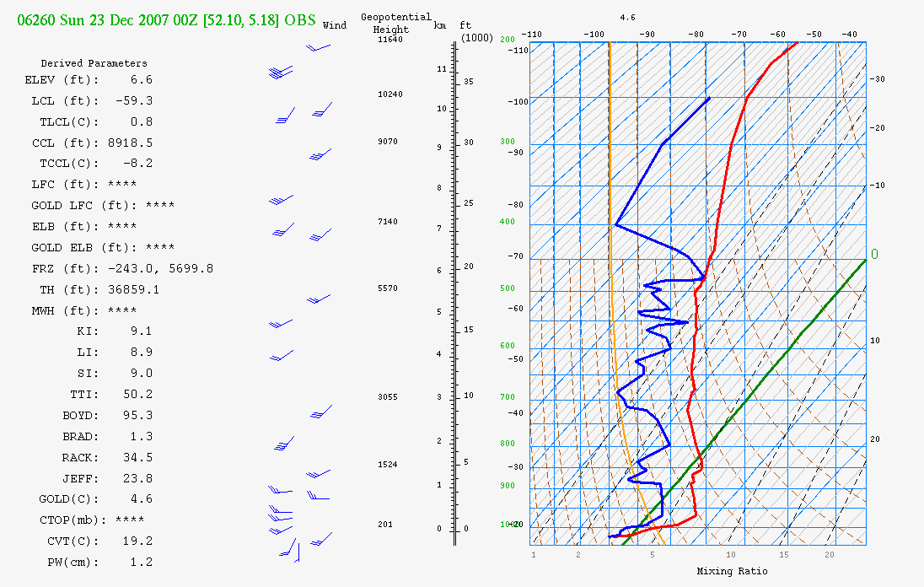Screen dimensions: 924x587
Task: Select the green 0 isotherm label
Action: (x=874, y=254)
